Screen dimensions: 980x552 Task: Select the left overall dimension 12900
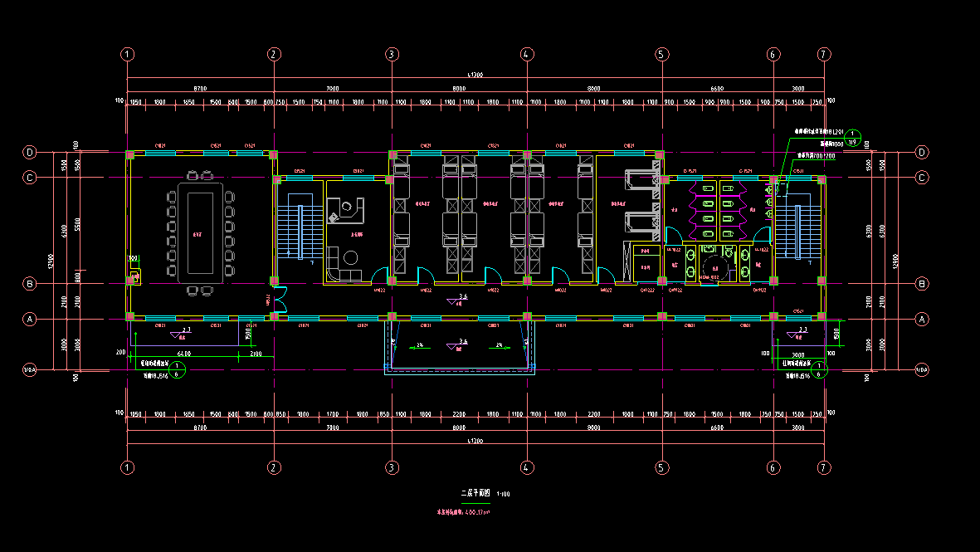[51, 260]
